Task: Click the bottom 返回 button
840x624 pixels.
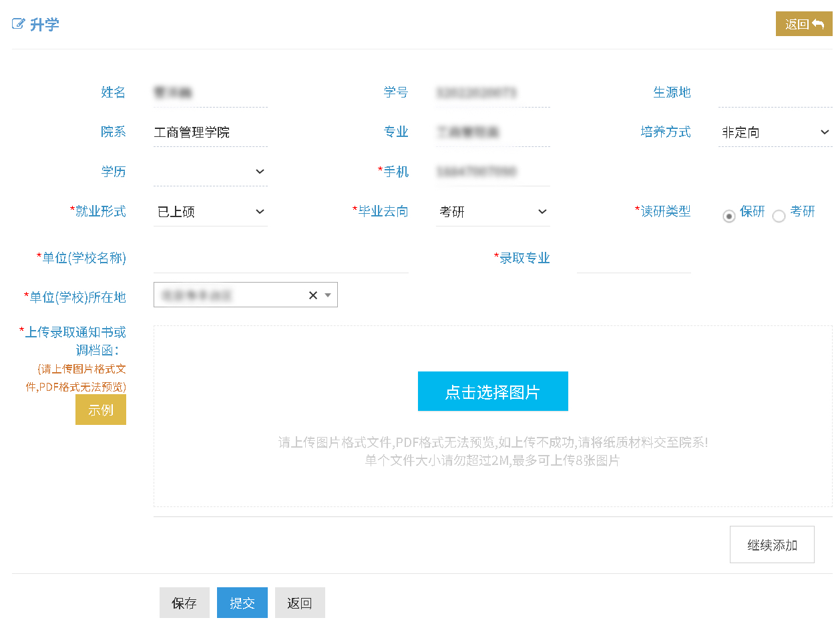Action: pos(299,603)
